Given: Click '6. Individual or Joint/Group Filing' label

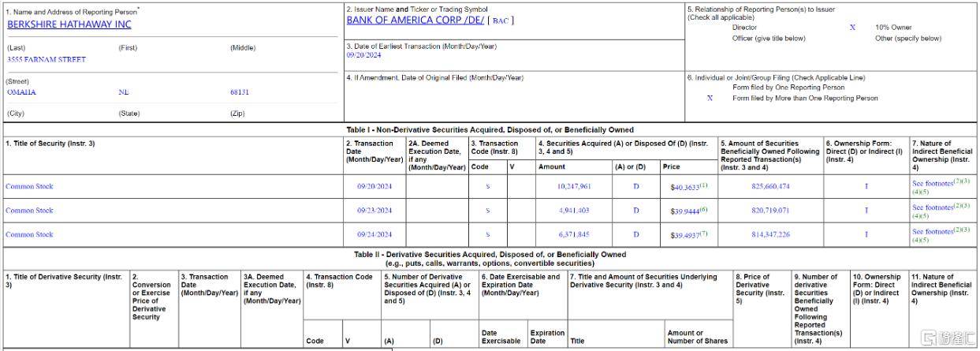Looking at the screenshot, I should click(x=776, y=77).
